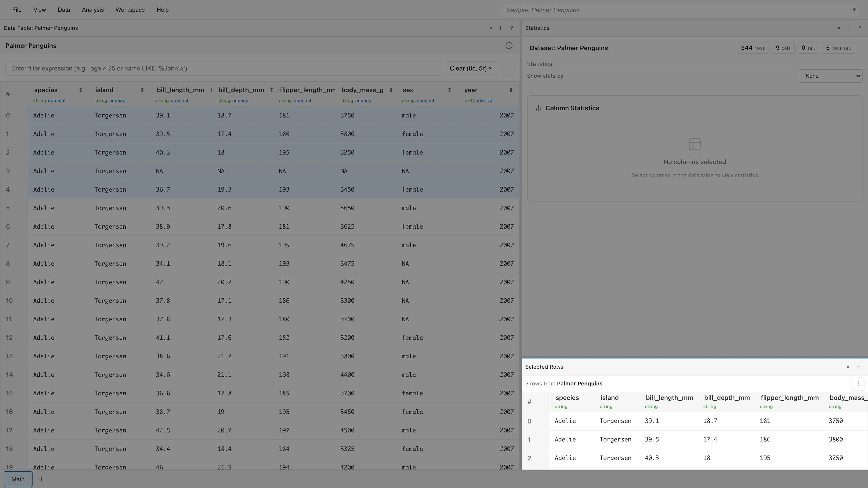Click the sort icon on the year column
The width and height of the screenshot is (868, 488).
(511, 90)
